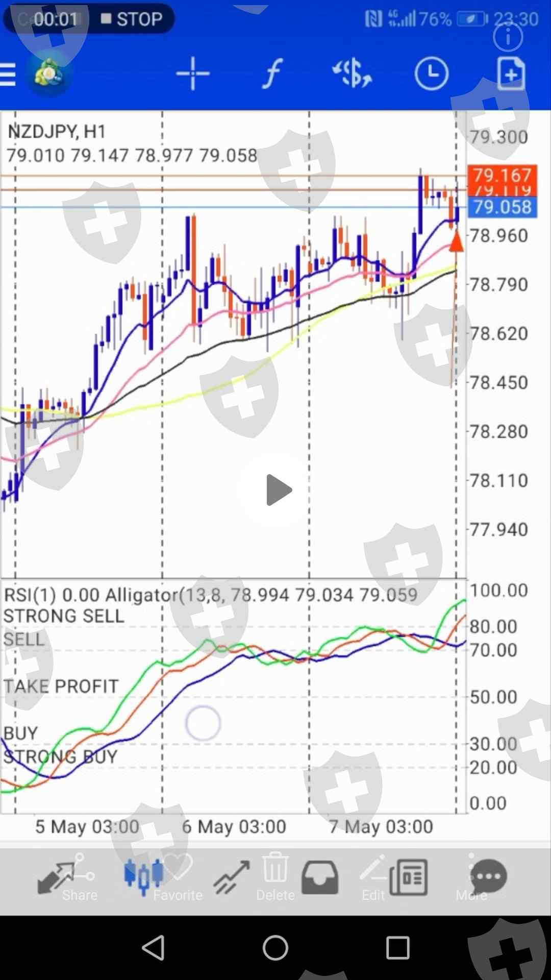Open the Chat messages bubble icon
Screen dimensions: 551x980
[489, 877]
